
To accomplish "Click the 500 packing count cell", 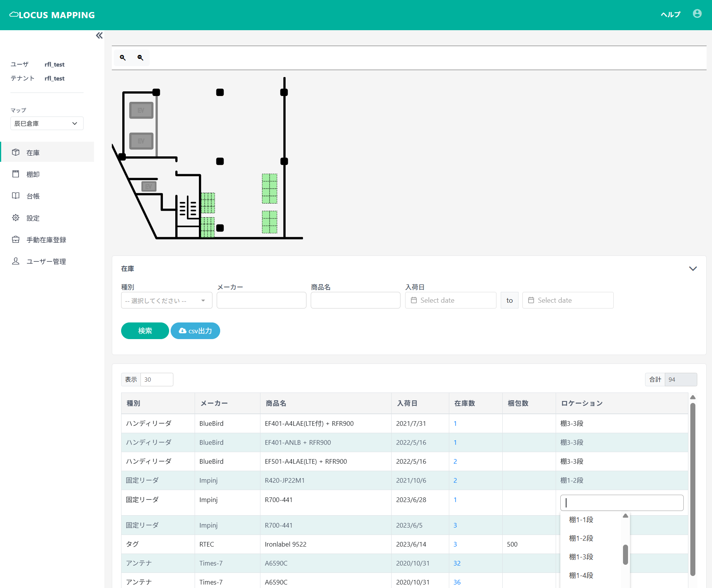I will click(529, 544).
